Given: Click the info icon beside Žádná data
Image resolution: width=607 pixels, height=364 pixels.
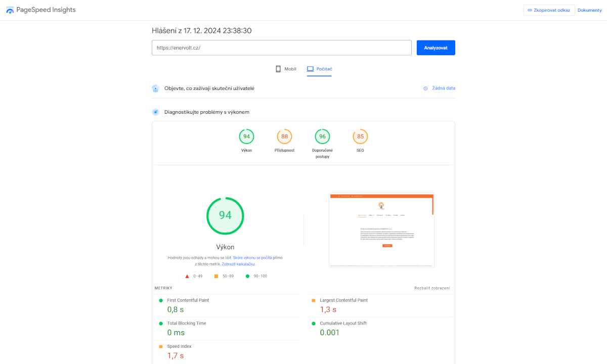Looking at the screenshot, I should click(x=425, y=88).
